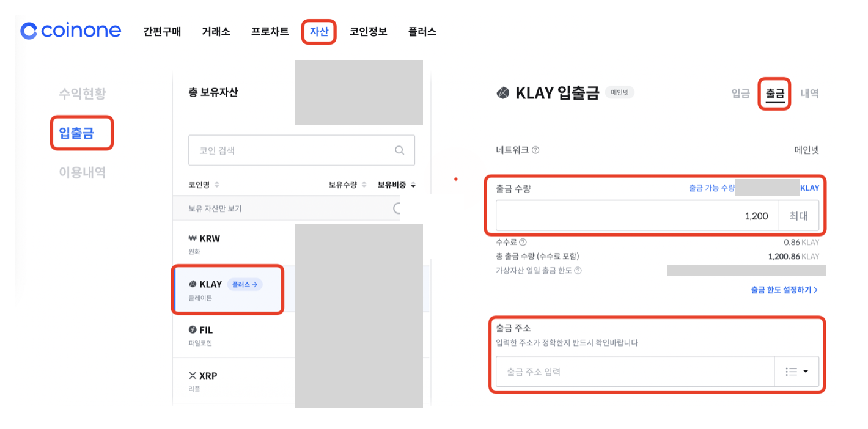Expand the 플러스 badge next to KLAY
Screen dimensions: 868x429
click(245, 284)
